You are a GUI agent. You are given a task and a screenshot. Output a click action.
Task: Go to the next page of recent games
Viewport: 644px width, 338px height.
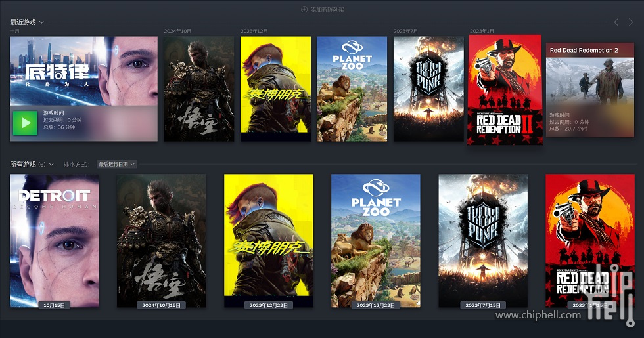(x=631, y=22)
